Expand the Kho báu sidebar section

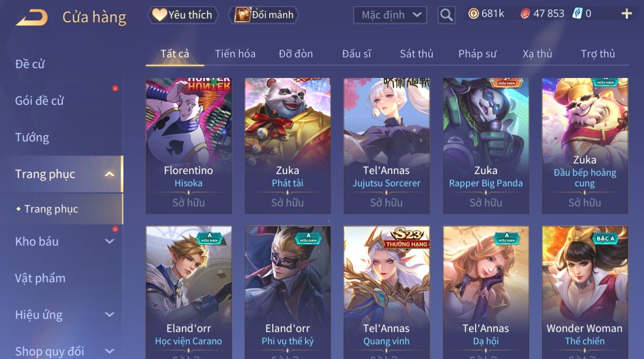pyautogui.click(x=110, y=242)
